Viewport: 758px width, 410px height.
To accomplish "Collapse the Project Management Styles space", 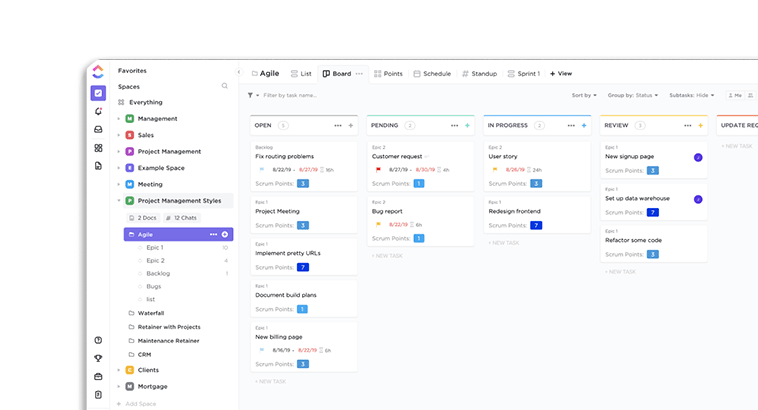I will 119,201.
